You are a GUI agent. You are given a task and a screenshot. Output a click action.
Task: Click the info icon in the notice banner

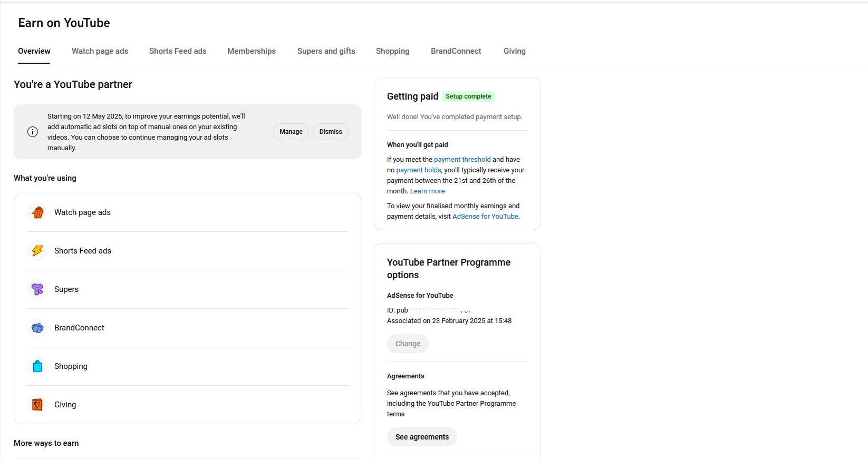click(33, 132)
